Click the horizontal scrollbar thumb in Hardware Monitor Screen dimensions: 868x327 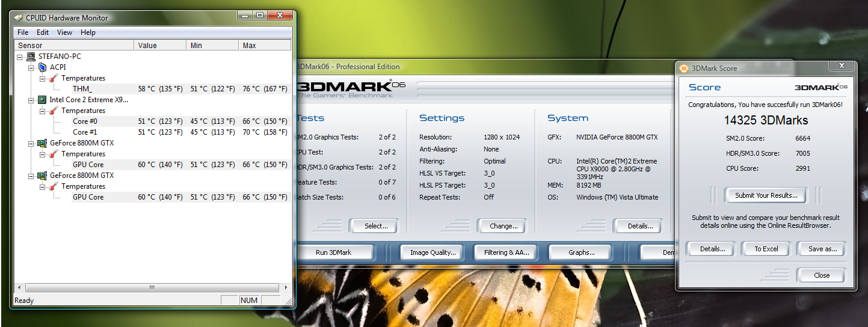(x=152, y=288)
